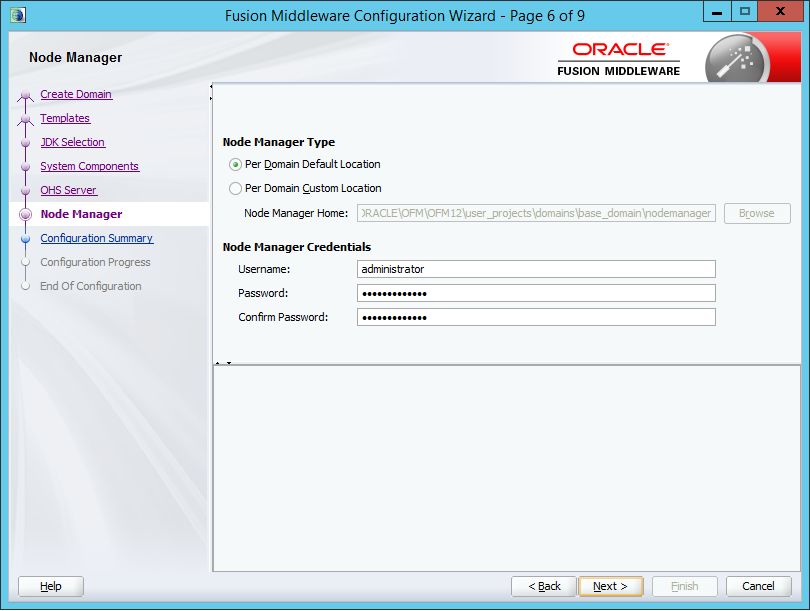Maximize the Configuration Wizard window
Image resolution: width=810 pixels, height=611 pixels.
click(744, 12)
